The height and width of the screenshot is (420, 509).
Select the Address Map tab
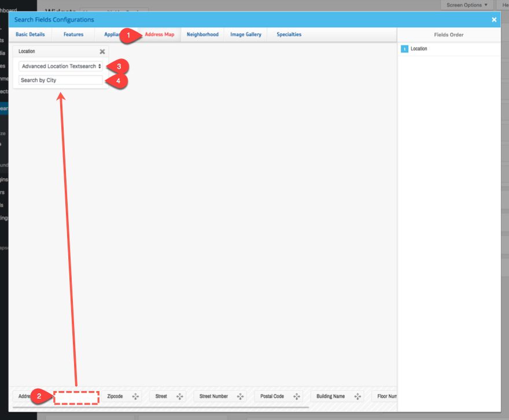[x=160, y=34]
